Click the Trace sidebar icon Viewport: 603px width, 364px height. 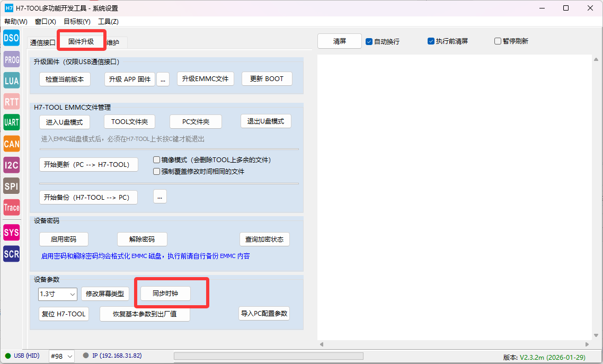(x=11, y=208)
